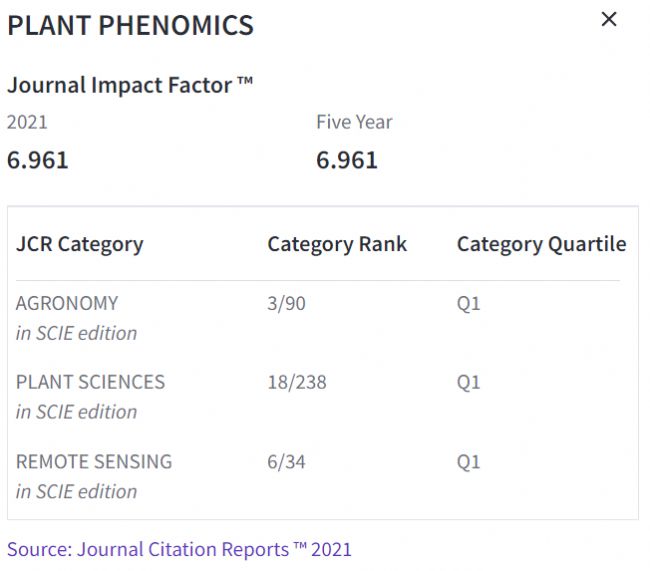Click the Journal Impact Factor heading
Image resolution: width=650 pixels, height=571 pixels.
[x=130, y=85]
